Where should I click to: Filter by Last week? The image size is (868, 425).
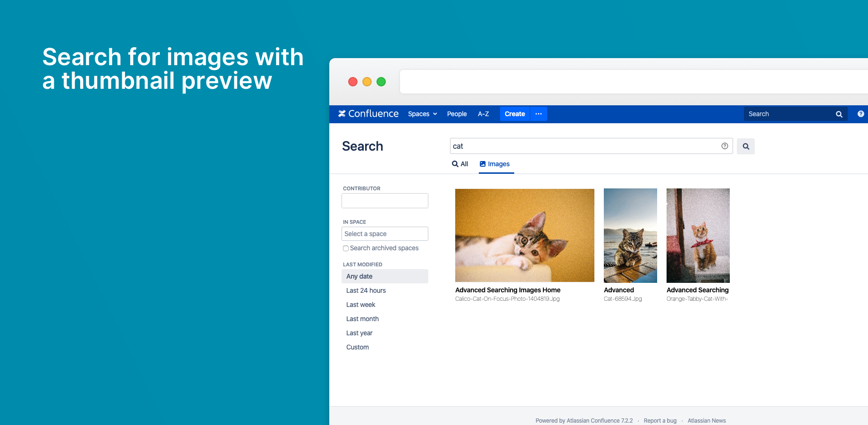[x=361, y=305]
